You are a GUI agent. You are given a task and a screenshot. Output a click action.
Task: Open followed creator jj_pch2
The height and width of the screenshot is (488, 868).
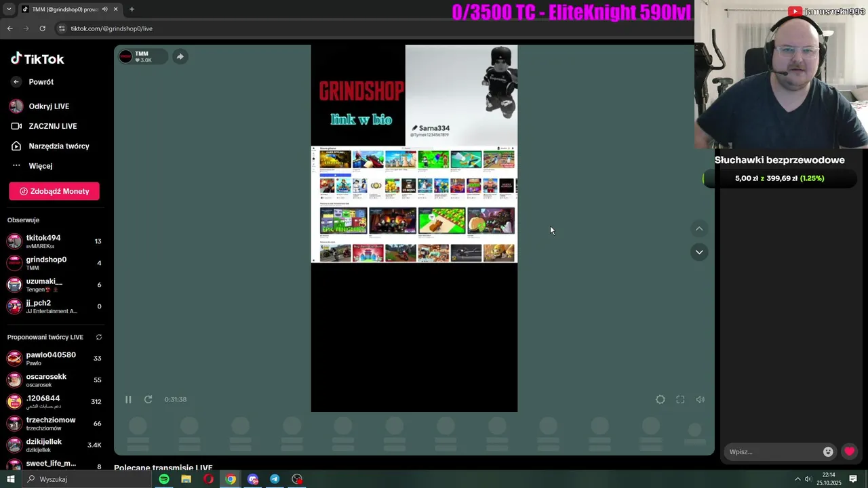(x=54, y=306)
